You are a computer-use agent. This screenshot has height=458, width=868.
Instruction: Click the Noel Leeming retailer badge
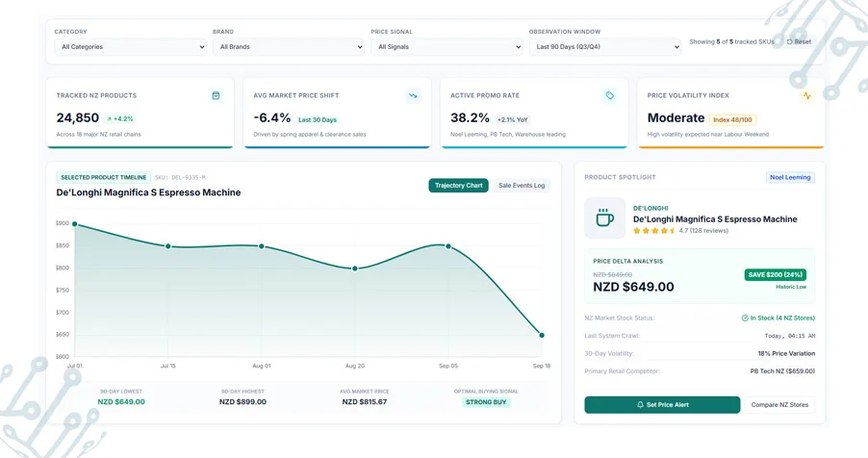click(790, 177)
